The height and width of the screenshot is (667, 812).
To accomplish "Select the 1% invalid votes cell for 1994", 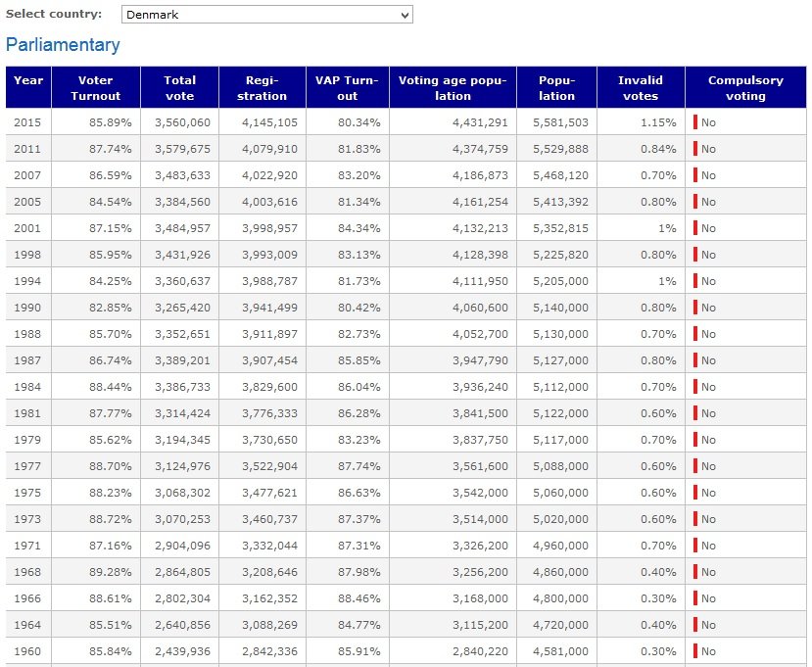I will 641,281.
